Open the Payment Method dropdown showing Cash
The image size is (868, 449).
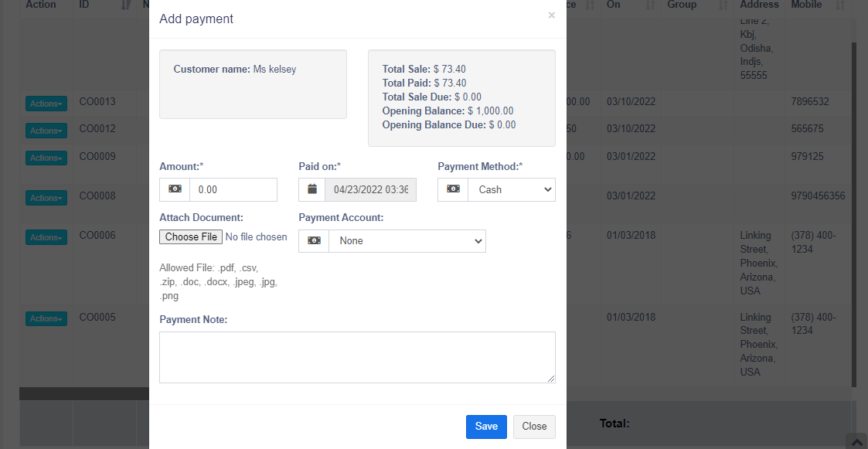511,189
